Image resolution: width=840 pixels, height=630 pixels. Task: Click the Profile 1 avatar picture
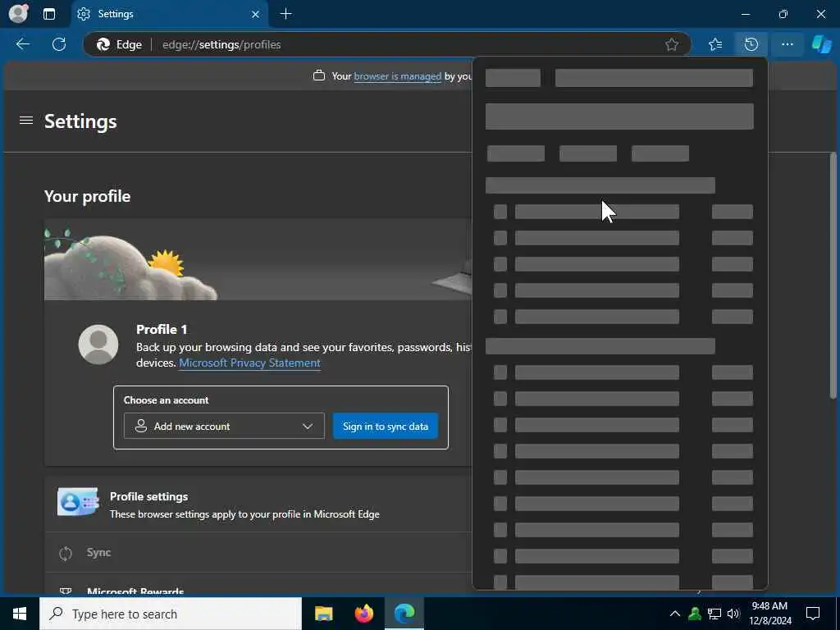98,345
